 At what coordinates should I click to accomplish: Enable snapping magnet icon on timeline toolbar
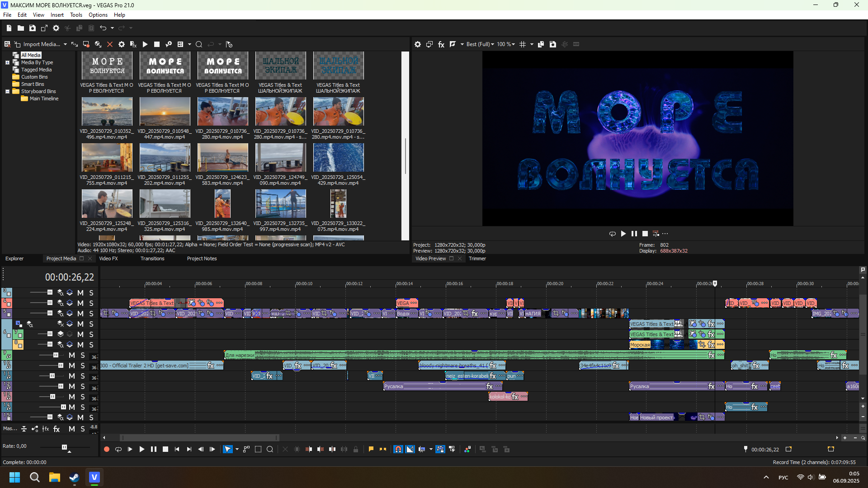(398, 449)
